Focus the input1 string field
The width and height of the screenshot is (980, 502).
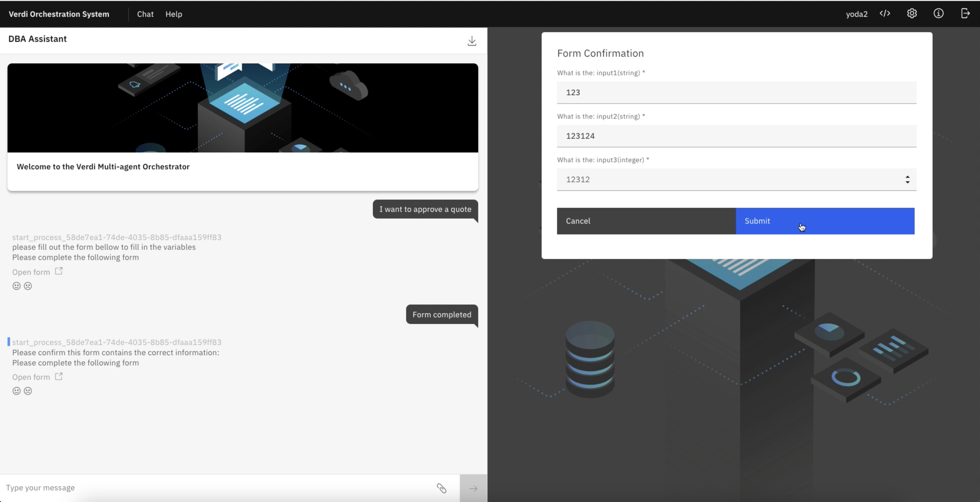(x=736, y=92)
